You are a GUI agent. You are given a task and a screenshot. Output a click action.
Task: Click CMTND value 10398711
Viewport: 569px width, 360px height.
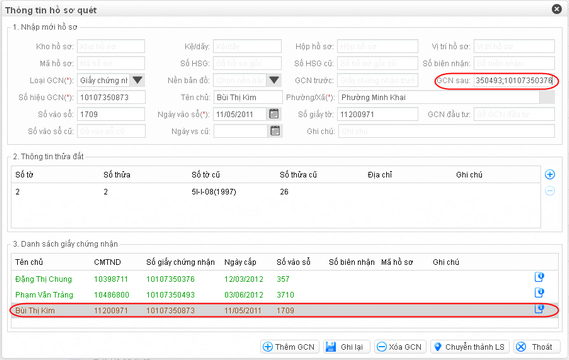111,279
